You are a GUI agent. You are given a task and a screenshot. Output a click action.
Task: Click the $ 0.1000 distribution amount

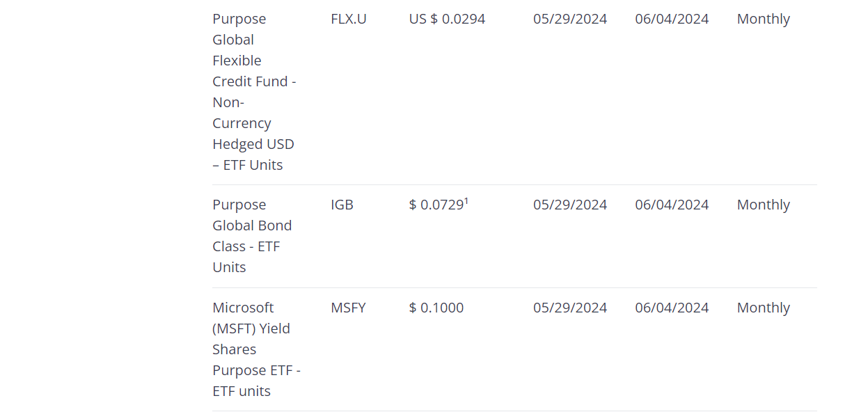(x=436, y=308)
